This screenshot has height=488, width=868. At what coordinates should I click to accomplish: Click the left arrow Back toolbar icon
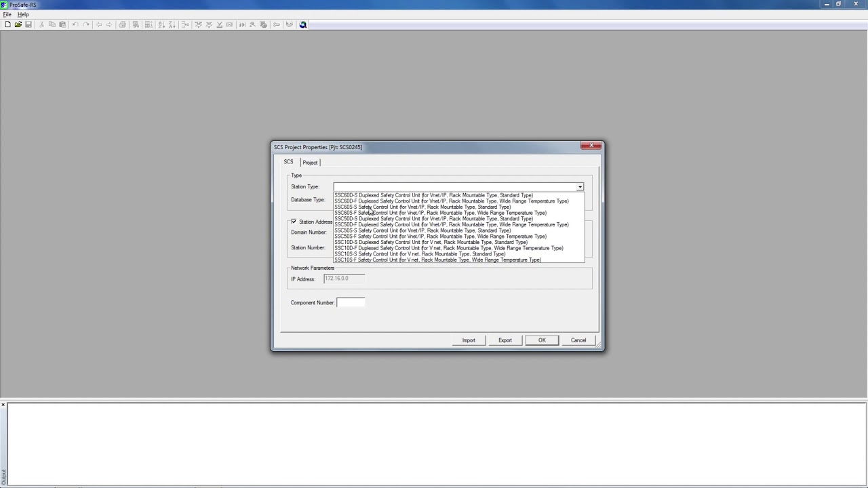point(99,24)
